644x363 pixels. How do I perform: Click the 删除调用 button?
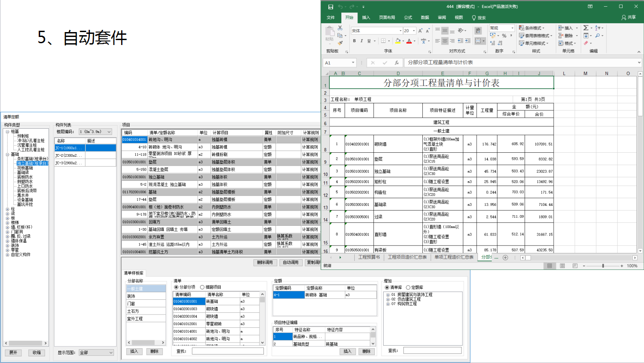(x=265, y=262)
